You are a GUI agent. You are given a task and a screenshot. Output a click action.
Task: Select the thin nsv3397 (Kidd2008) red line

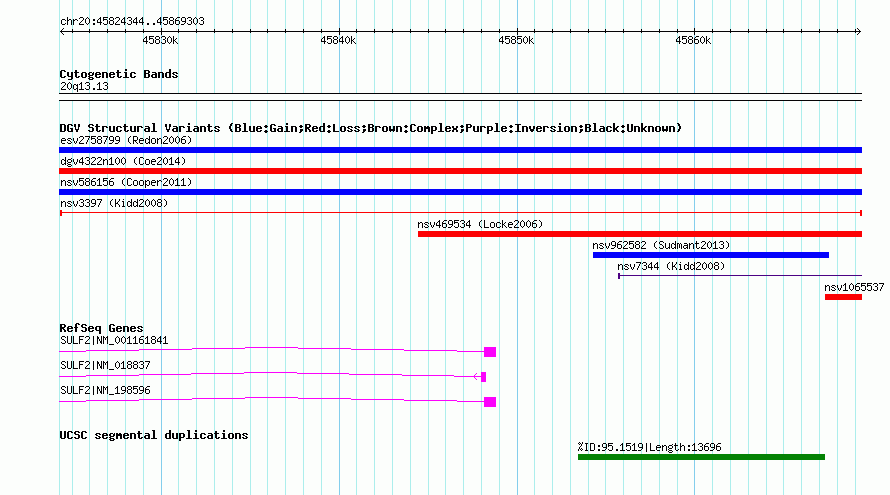point(460,213)
